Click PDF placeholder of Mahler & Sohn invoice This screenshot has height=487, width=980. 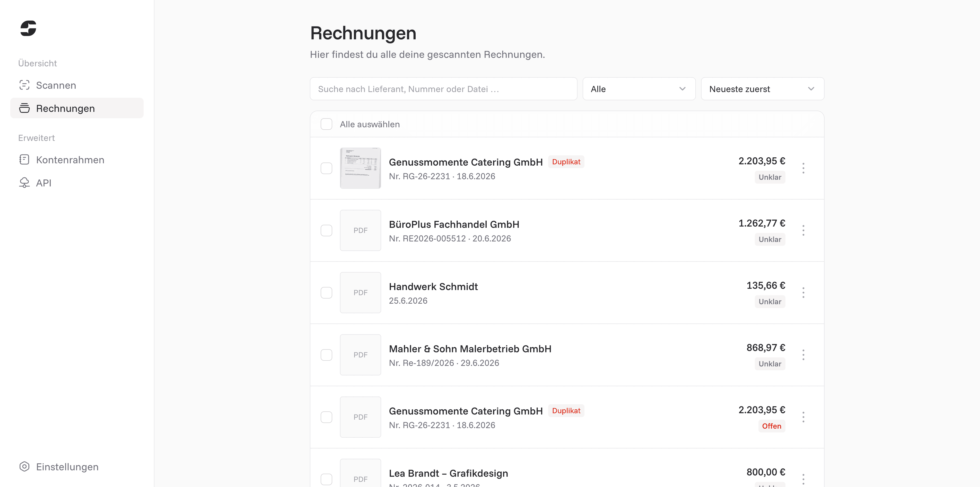[x=360, y=355]
